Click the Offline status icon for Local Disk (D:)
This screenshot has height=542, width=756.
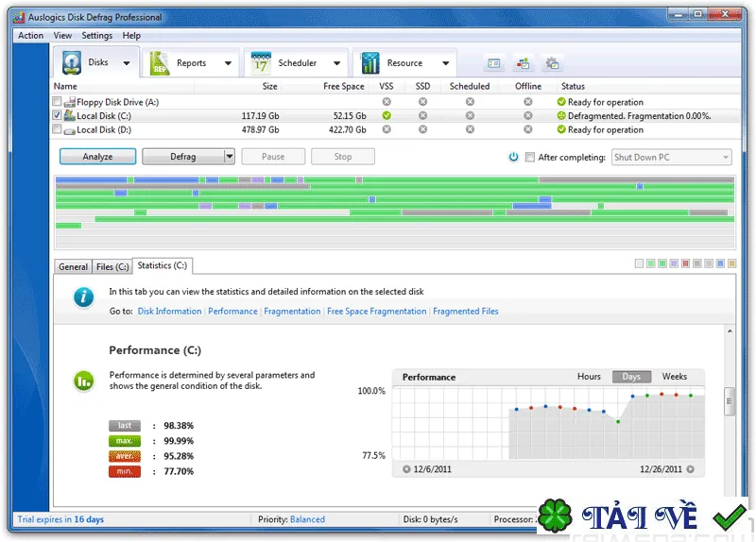tap(528, 129)
